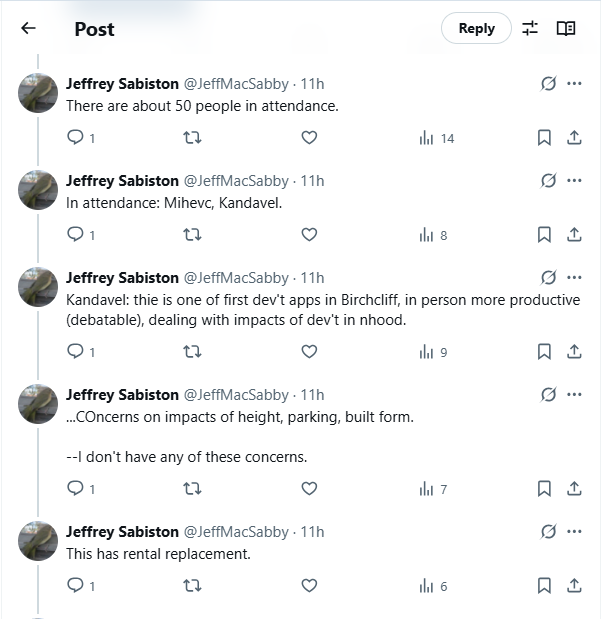Share the 'Mihevc, Kandavel' post
Viewport: 601px width, 619px height.
coord(574,235)
